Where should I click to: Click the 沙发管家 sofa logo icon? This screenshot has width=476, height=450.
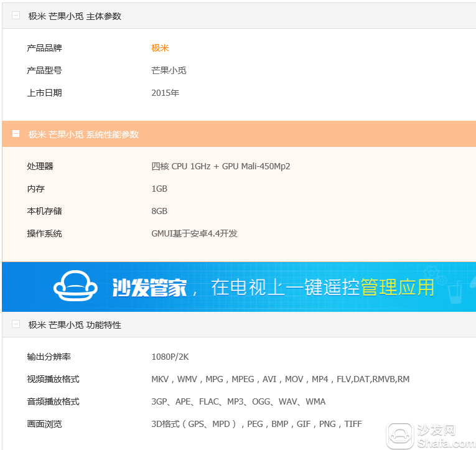[75, 286]
